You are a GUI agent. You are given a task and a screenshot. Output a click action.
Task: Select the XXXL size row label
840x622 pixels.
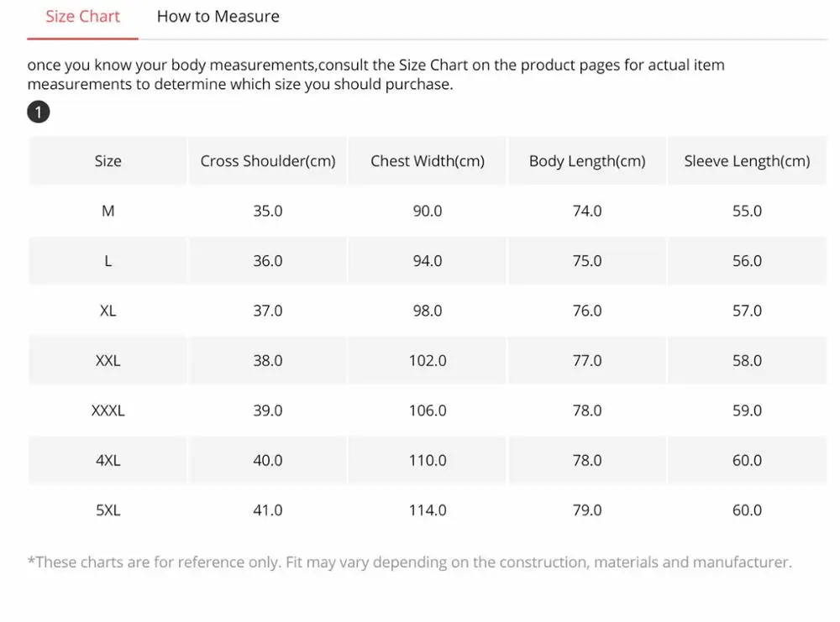(x=108, y=410)
